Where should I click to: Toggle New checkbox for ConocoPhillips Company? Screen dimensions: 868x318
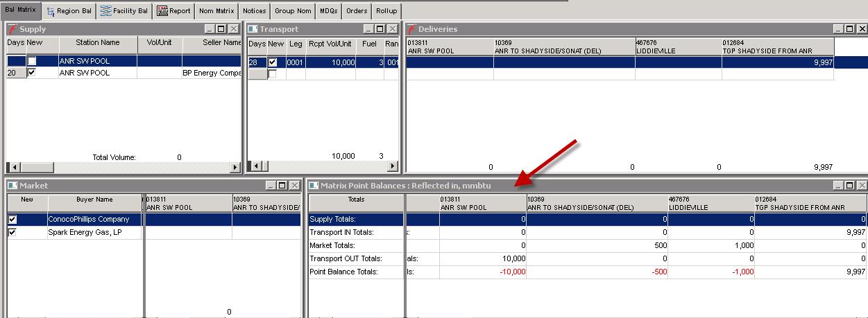point(12,219)
